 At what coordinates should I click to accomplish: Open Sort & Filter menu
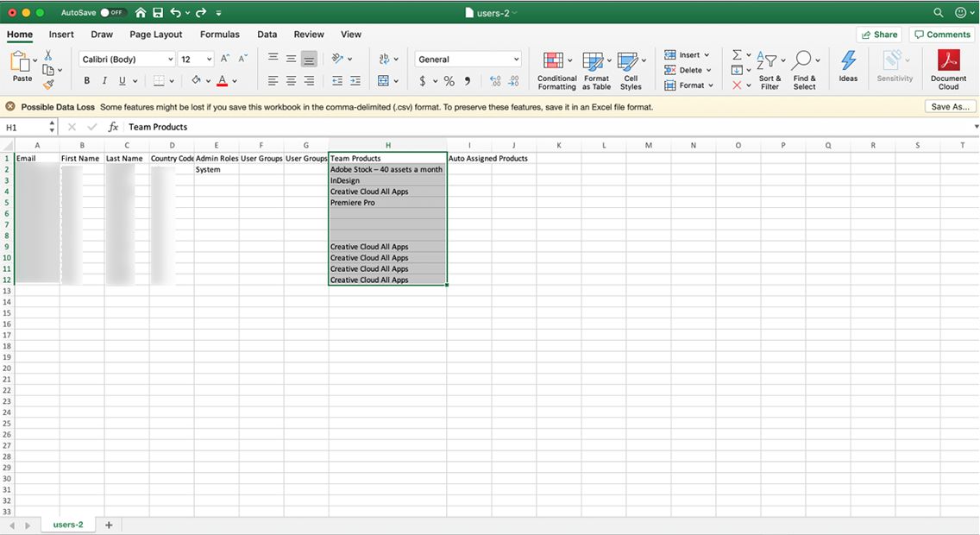point(770,71)
